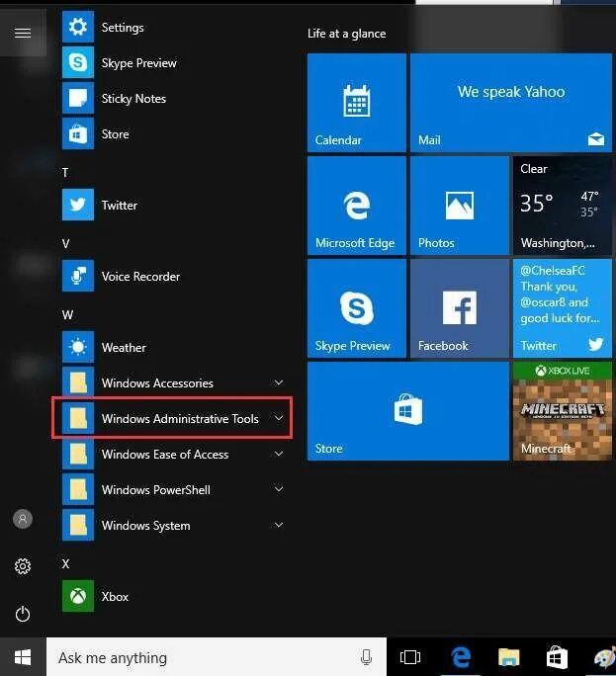
Task: Click the Windows Start button
Action: click(x=23, y=657)
